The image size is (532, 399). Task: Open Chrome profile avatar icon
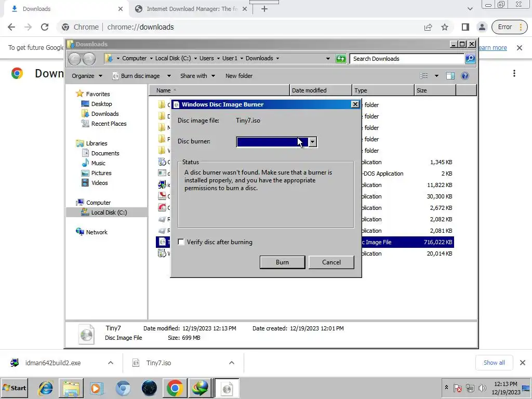click(482, 27)
